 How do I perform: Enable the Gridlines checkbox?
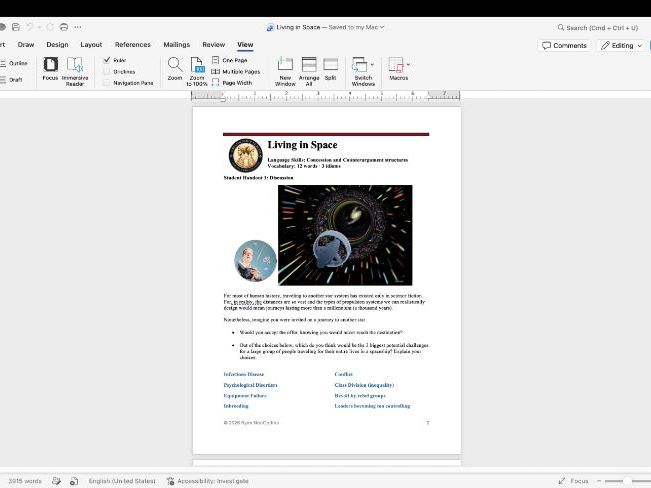[107, 72]
